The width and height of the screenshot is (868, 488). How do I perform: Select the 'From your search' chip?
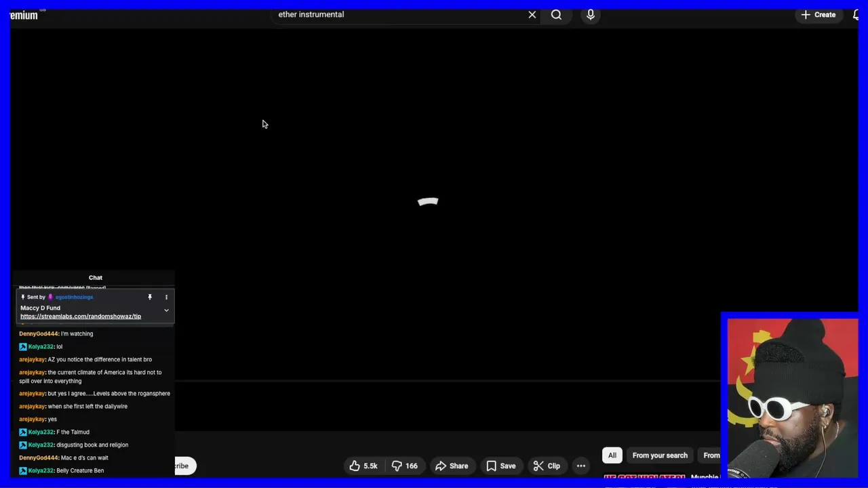pyautogui.click(x=660, y=455)
